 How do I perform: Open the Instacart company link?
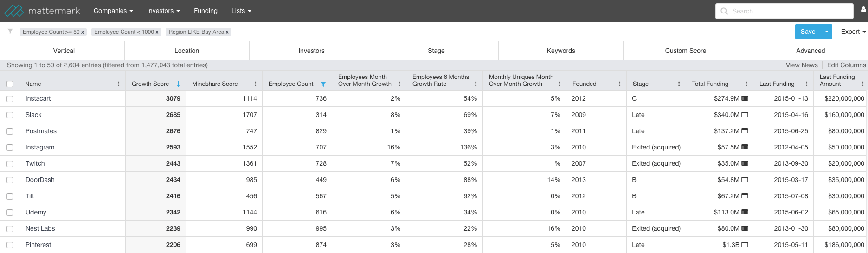pyautogui.click(x=38, y=98)
